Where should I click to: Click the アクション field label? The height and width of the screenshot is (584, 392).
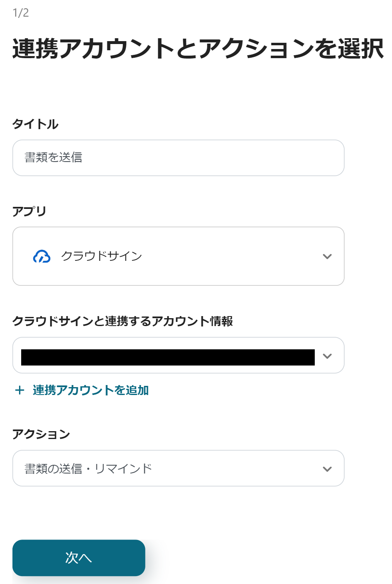tap(41, 434)
